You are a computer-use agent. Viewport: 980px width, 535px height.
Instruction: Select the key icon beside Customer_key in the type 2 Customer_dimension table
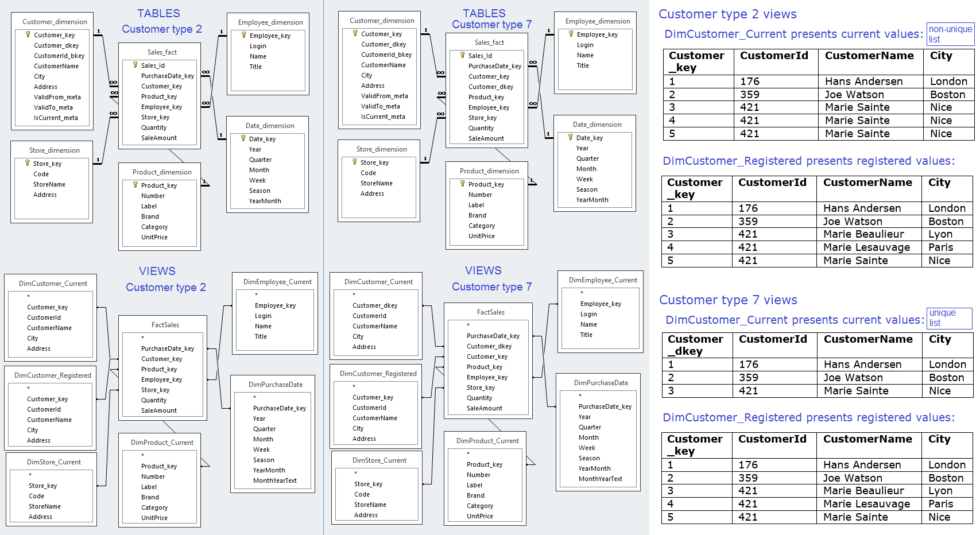[28, 34]
